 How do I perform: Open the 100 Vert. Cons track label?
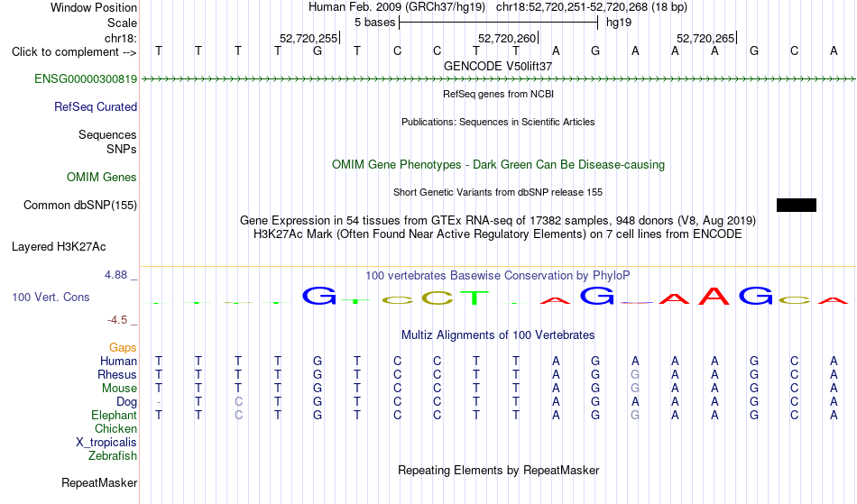pos(51,297)
